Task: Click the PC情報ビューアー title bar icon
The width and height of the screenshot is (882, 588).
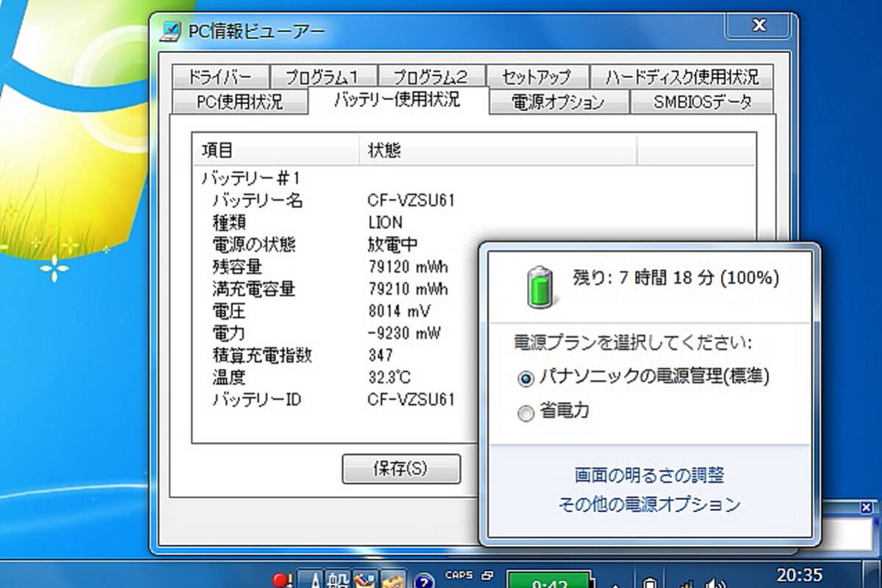Action: click(171, 32)
